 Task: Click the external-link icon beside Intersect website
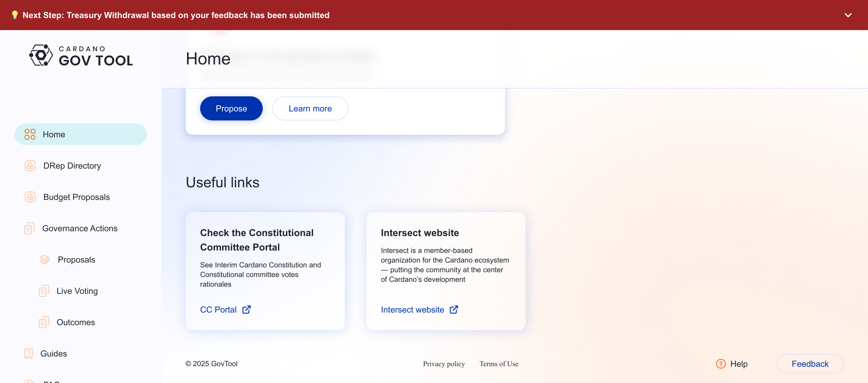coord(454,309)
